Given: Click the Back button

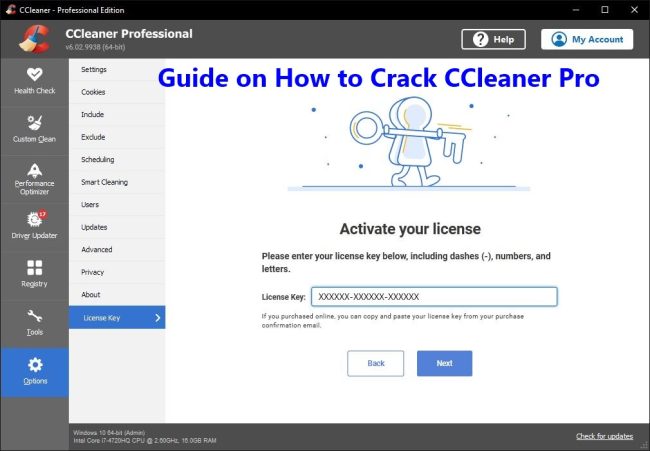Looking at the screenshot, I should pos(376,364).
